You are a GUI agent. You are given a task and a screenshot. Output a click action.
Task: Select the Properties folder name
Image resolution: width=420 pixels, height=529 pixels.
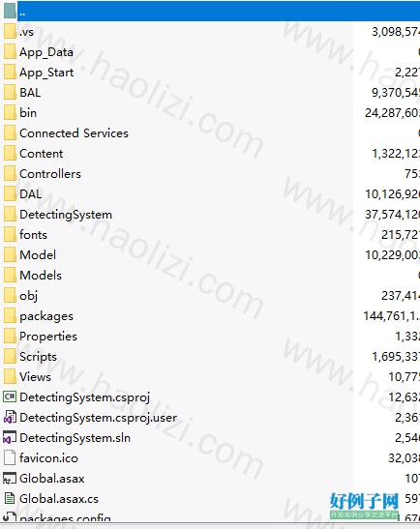coord(48,337)
